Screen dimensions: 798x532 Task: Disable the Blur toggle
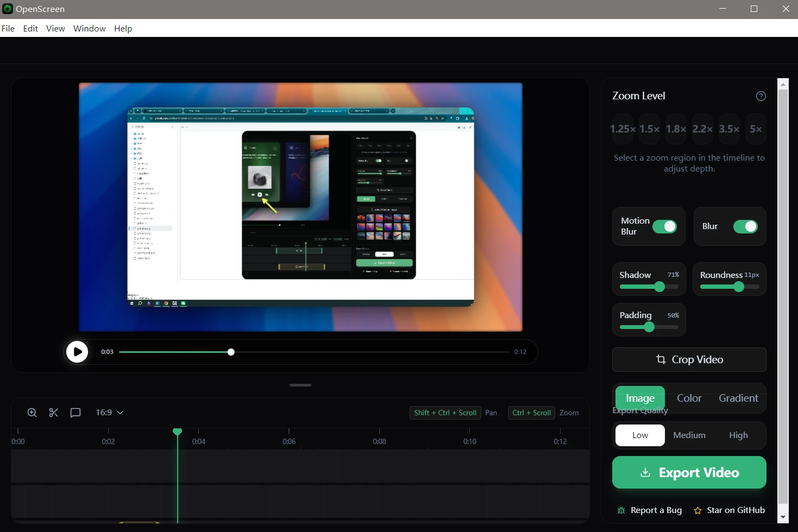745,226
